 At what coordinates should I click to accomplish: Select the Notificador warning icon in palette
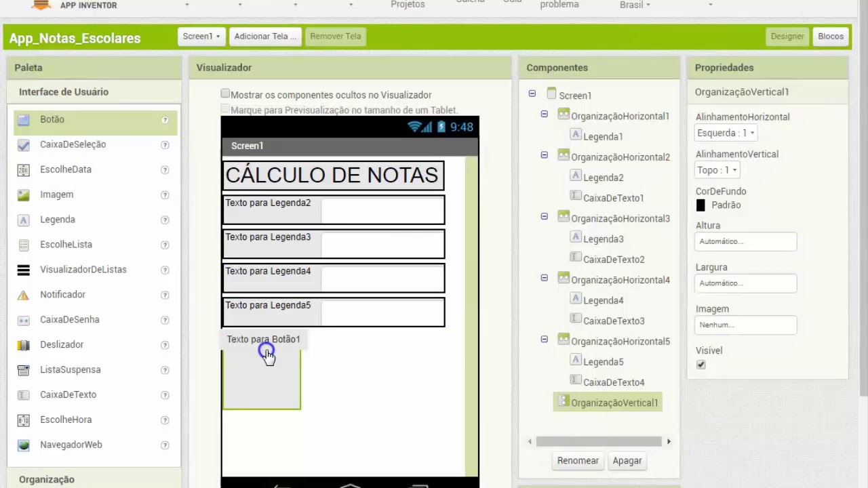tap(24, 296)
